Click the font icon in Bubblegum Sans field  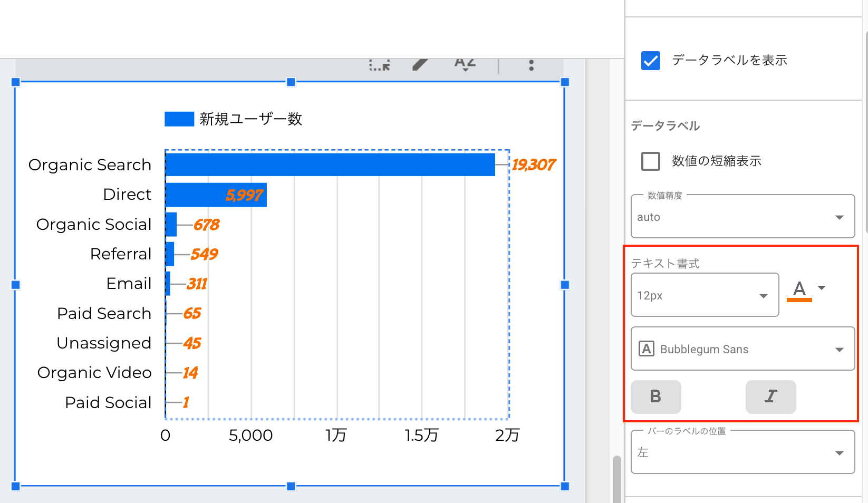(647, 349)
